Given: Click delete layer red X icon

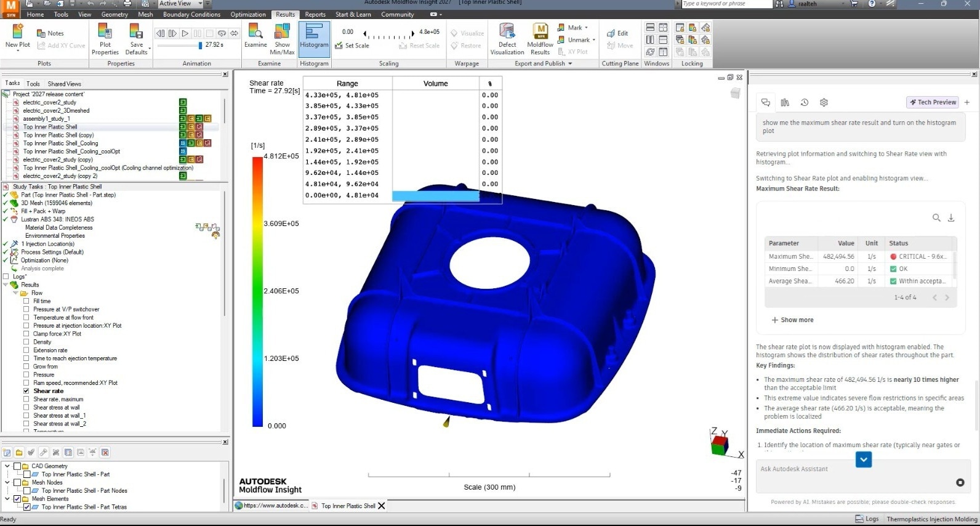Looking at the screenshot, I should tap(105, 452).
